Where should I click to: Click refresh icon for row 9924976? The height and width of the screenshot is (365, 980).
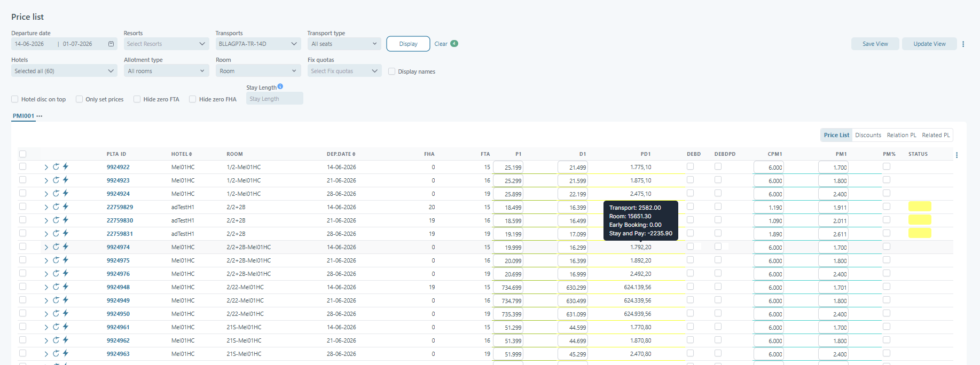pyautogui.click(x=56, y=273)
